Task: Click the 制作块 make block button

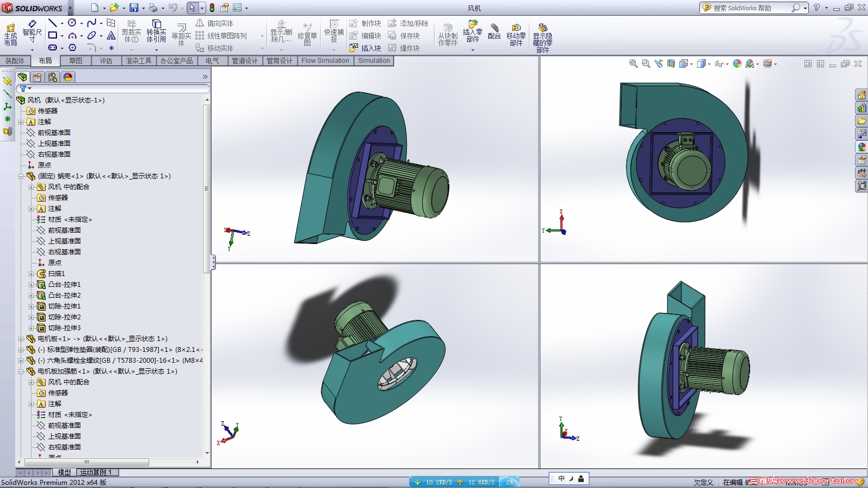Action: click(365, 23)
